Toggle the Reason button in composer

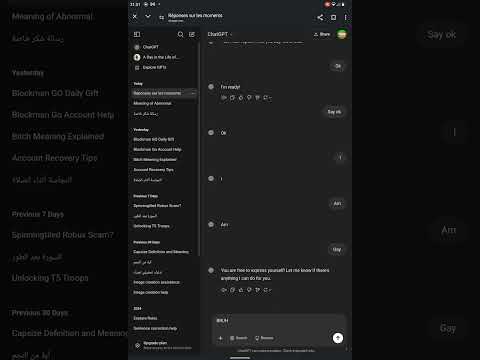click(x=264, y=338)
